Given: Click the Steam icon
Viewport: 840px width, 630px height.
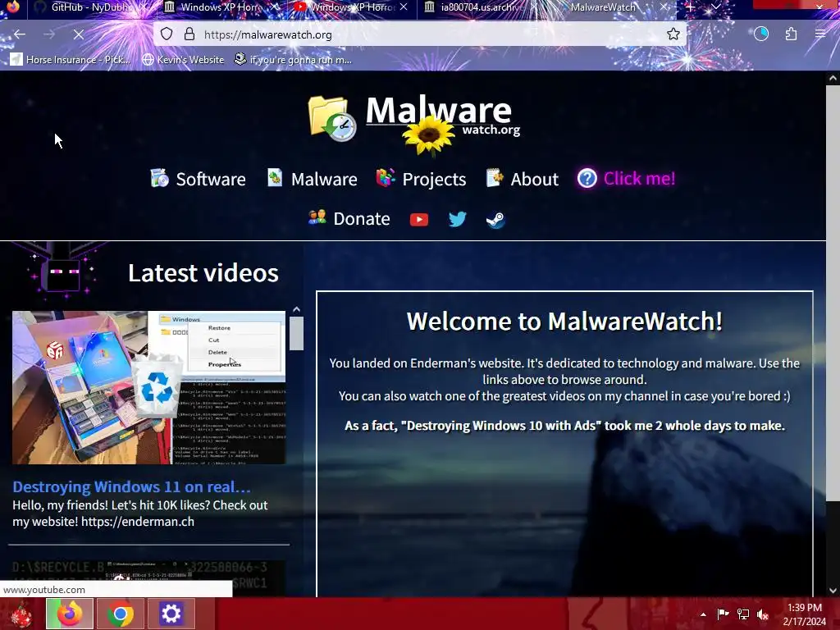Looking at the screenshot, I should coord(495,220).
